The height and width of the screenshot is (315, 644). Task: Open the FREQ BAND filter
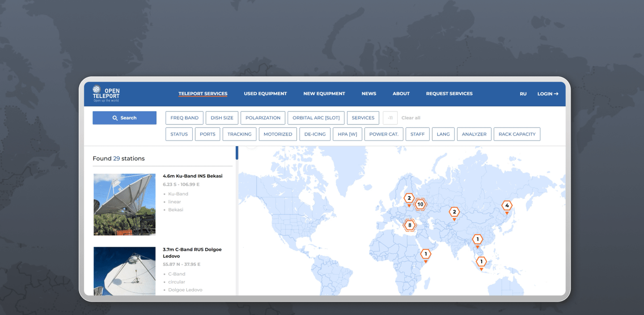(184, 118)
